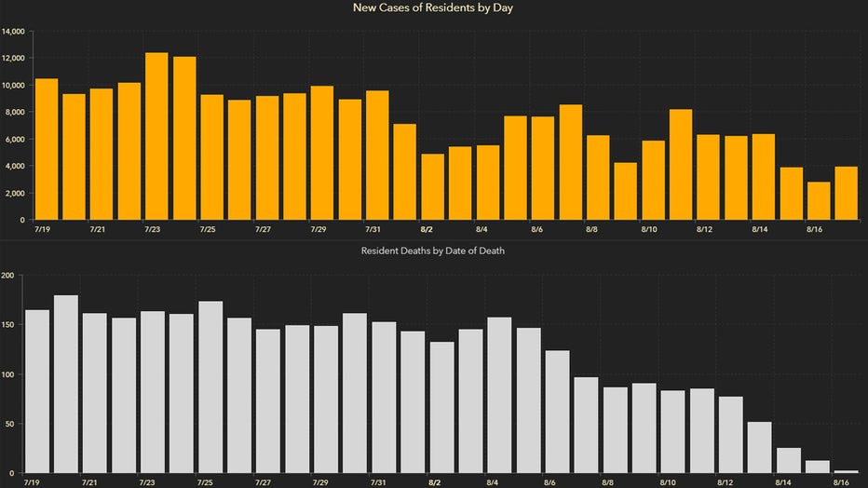This screenshot has width=868, height=488.
Task: Click the orange bar above the bold 8/2 label
Action: click(x=432, y=186)
